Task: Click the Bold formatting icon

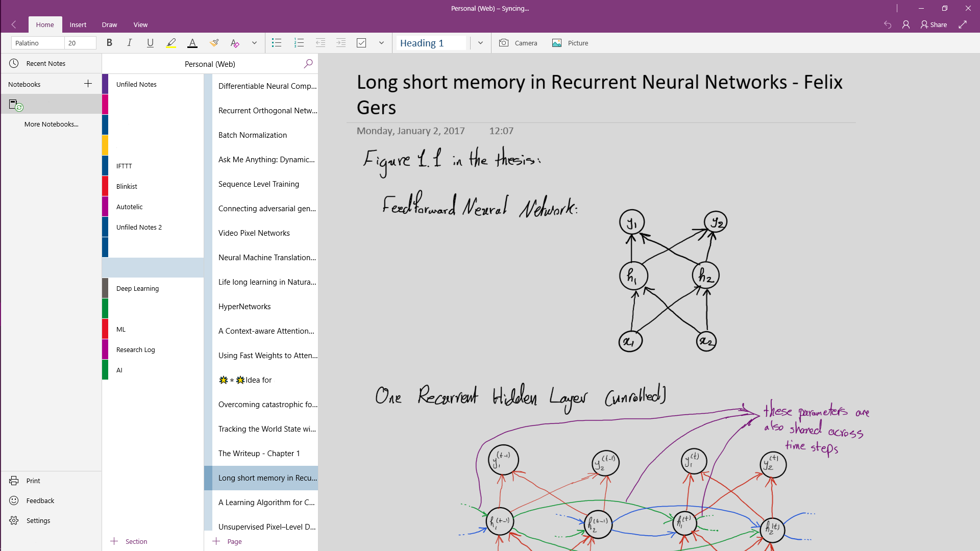Action: tap(109, 42)
